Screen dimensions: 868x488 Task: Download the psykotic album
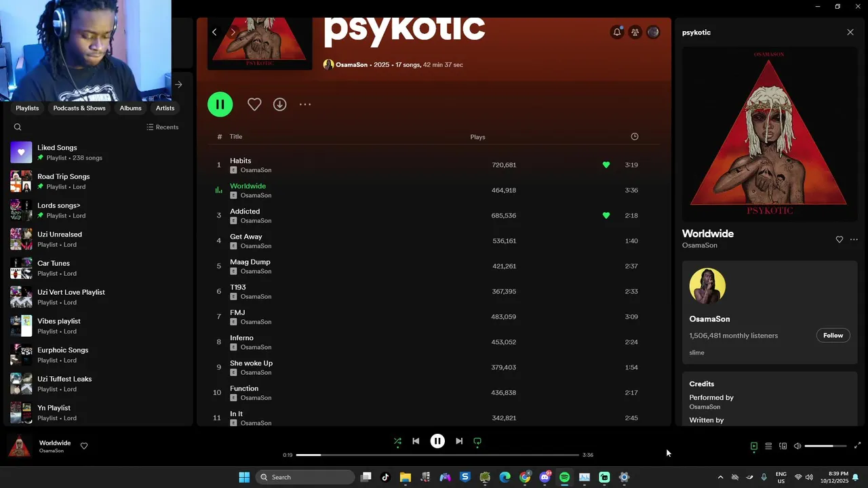click(x=279, y=104)
